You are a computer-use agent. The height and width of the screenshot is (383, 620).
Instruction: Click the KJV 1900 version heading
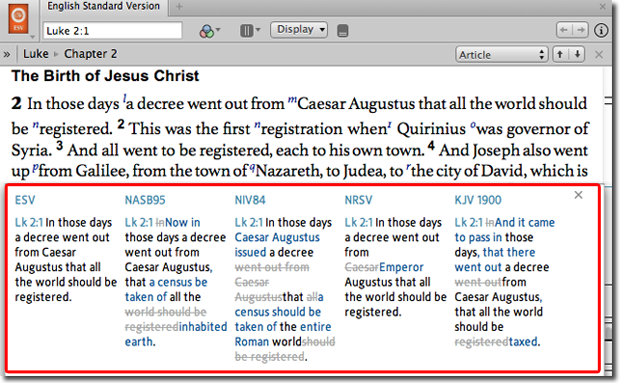click(x=478, y=200)
